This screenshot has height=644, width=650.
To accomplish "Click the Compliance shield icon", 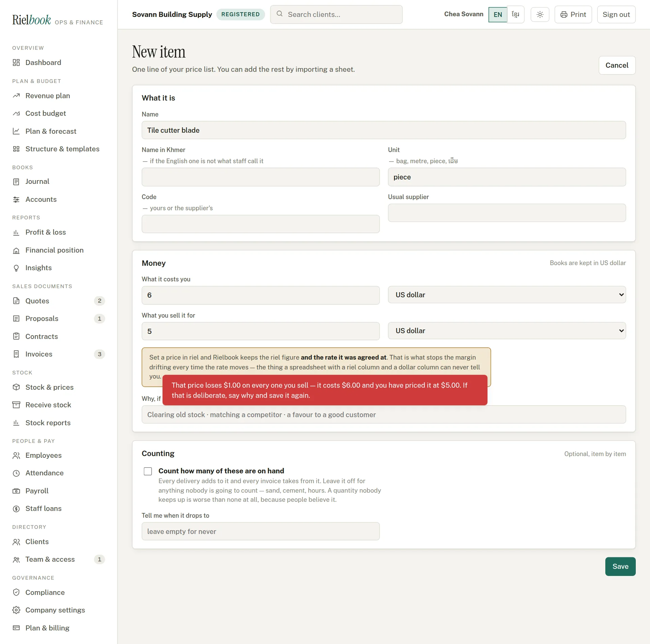I will coord(16,592).
